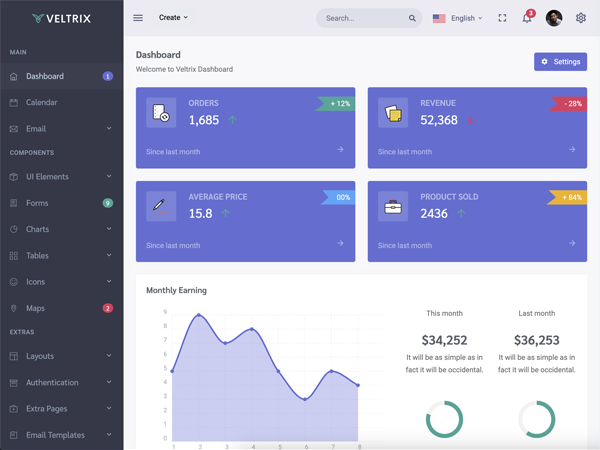Click the Calendar icon in sidebar
The width and height of the screenshot is (600, 450).
(14, 103)
